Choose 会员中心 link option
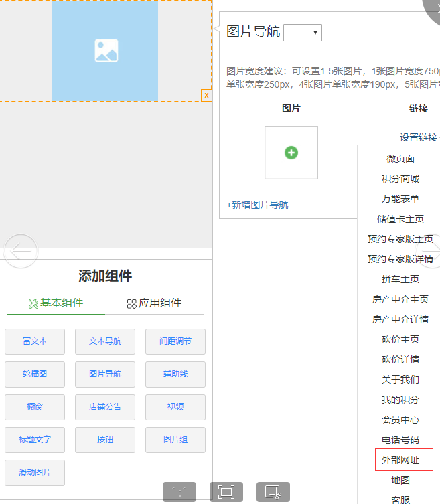The image size is (440, 504). pos(400,420)
